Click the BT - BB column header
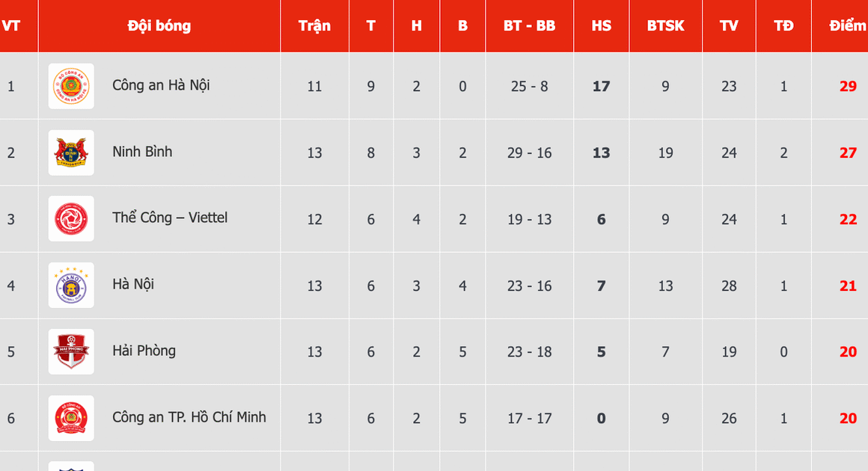 coord(530,26)
